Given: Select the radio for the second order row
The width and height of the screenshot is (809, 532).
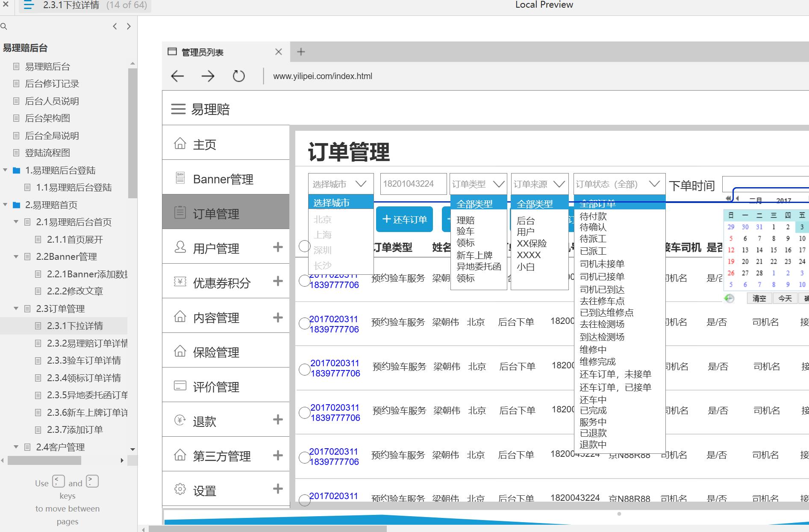Looking at the screenshot, I should click(x=304, y=323).
